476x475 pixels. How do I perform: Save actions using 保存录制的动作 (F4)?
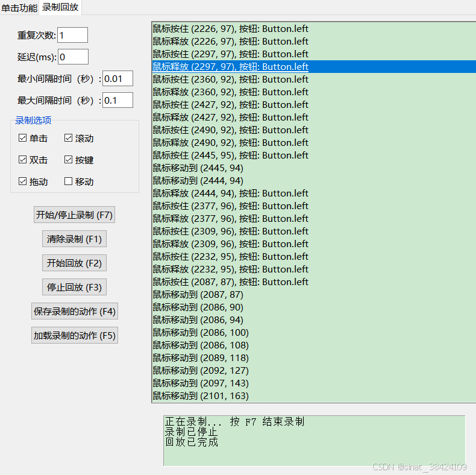[75, 311]
